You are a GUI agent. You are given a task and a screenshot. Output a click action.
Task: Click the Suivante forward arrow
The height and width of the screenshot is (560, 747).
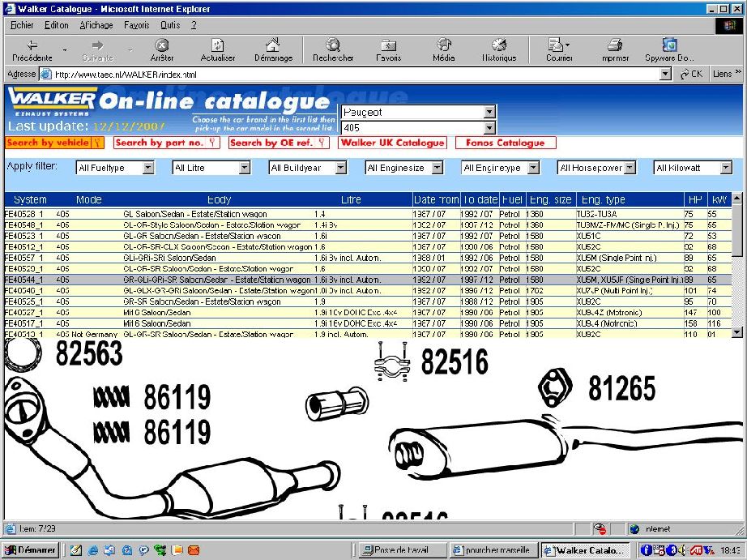pos(98,49)
